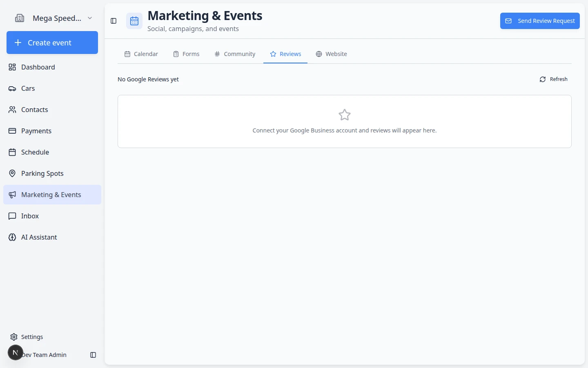This screenshot has height=368, width=588.
Task: Toggle sidebar via bottom panel icon
Action: (x=93, y=355)
